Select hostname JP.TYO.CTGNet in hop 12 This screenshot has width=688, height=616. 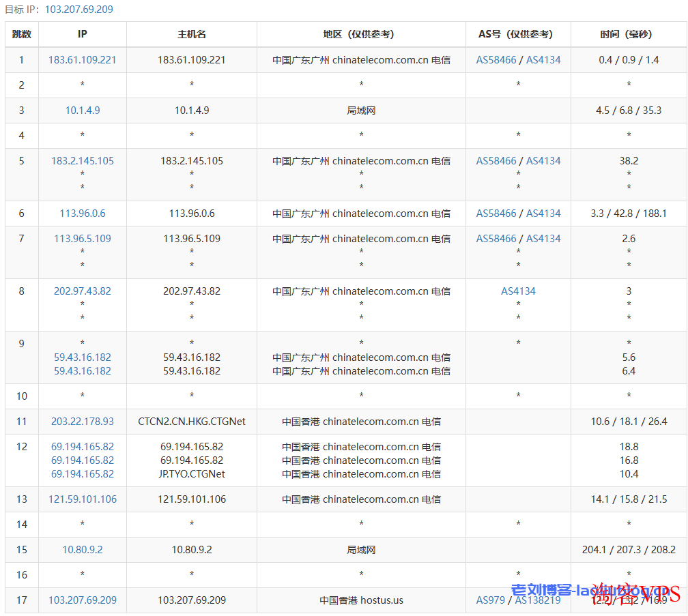click(x=192, y=474)
